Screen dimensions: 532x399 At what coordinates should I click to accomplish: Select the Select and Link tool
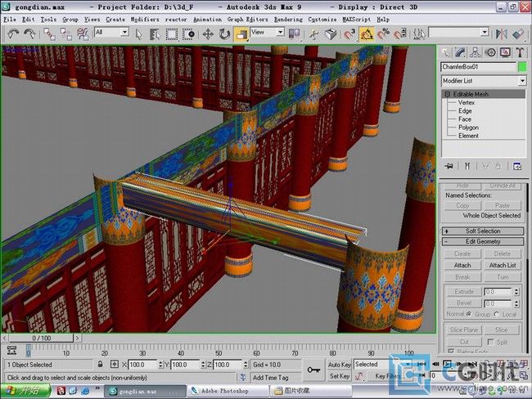50,34
